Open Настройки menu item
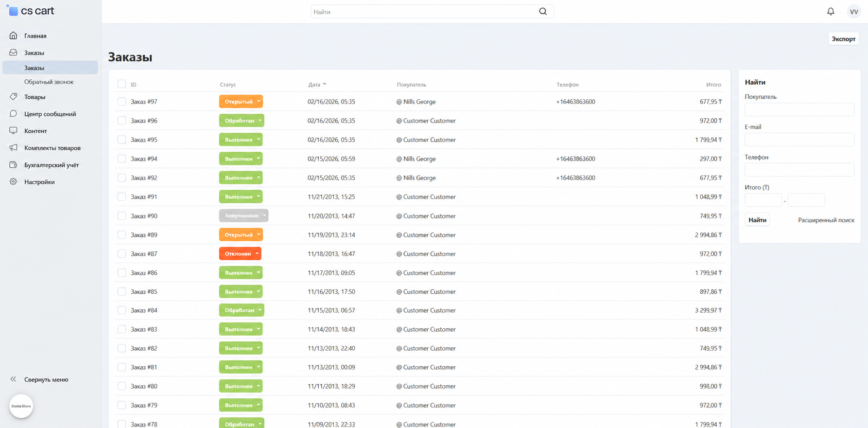 click(39, 182)
